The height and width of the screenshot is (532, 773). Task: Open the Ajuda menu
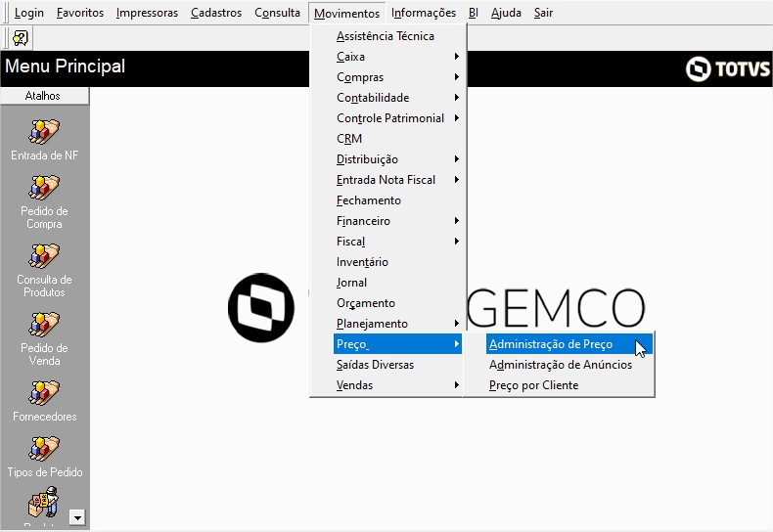pos(506,13)
